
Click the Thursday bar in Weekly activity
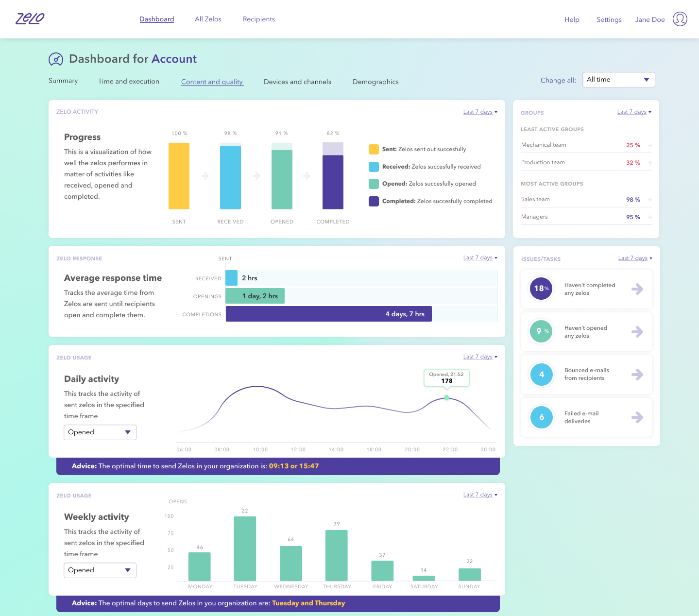point(337,556)
